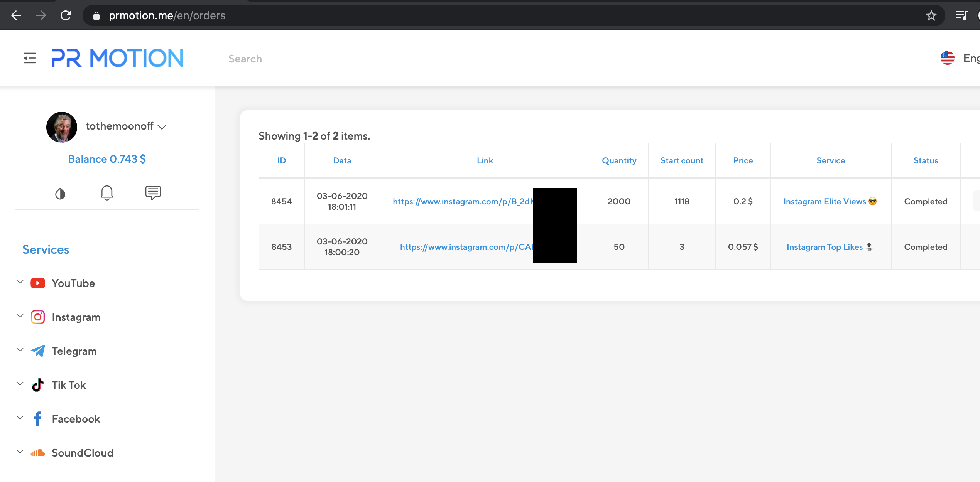Click the Instagram logo icon
Image resolution: width=980 pixels, height=482 pixels.
pyautogui.click(x=38, y=317)
